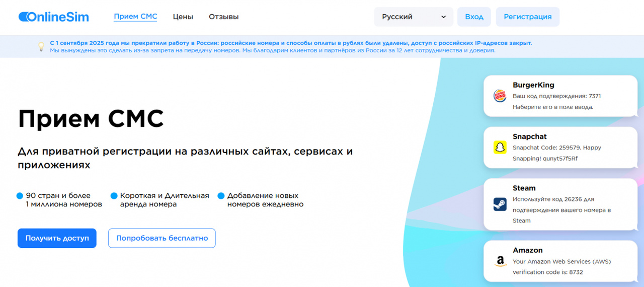
Task: Click the Burger King logo icon
Action: [500, 96]
